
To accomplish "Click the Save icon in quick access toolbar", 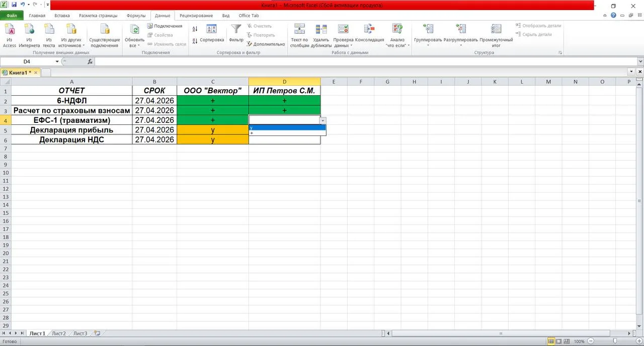I will point(14,5).
